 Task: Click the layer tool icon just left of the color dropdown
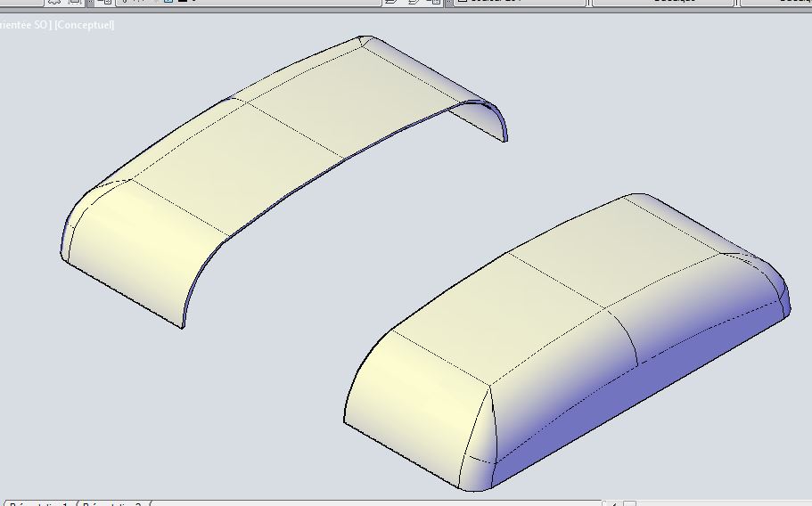(x=434, y=3)
